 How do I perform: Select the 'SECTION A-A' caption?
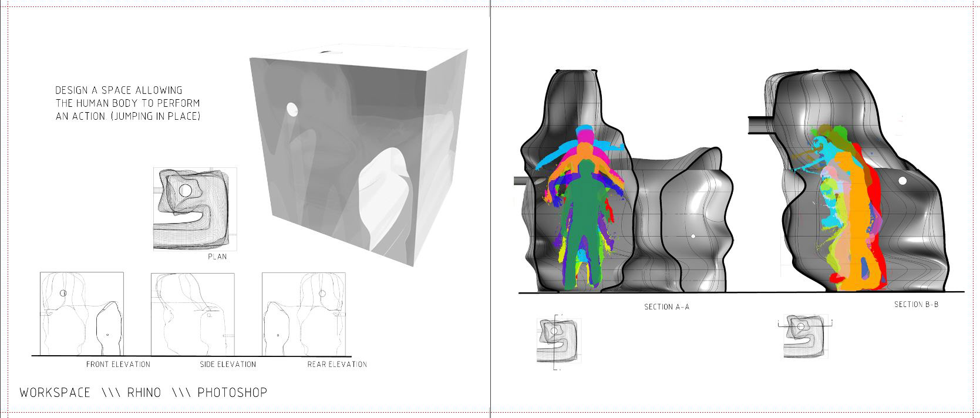666,307
